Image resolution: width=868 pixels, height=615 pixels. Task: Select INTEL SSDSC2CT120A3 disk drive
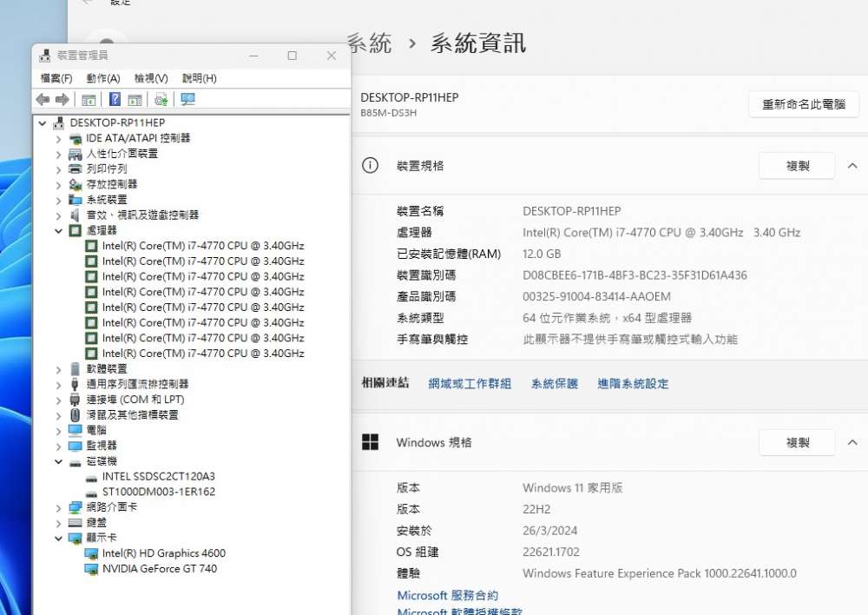[x=158, y=477]
